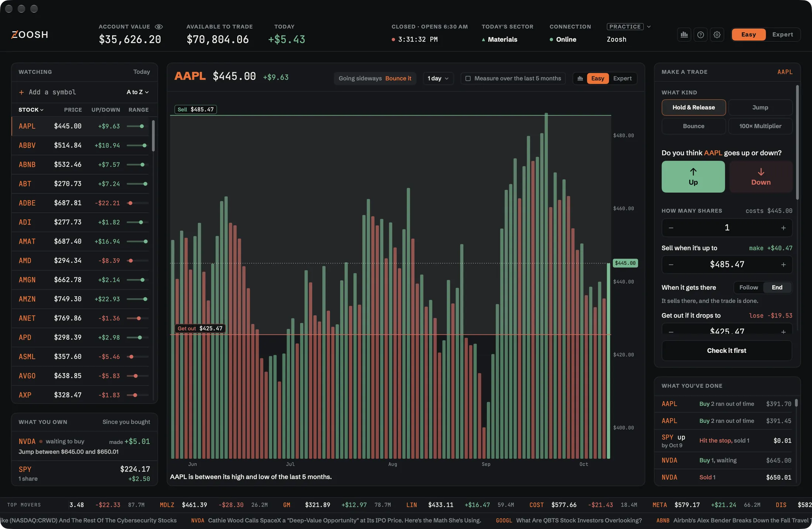812x529 pixels.
Task: Click the Today watchlist period label
Action: tap(141, 72)
